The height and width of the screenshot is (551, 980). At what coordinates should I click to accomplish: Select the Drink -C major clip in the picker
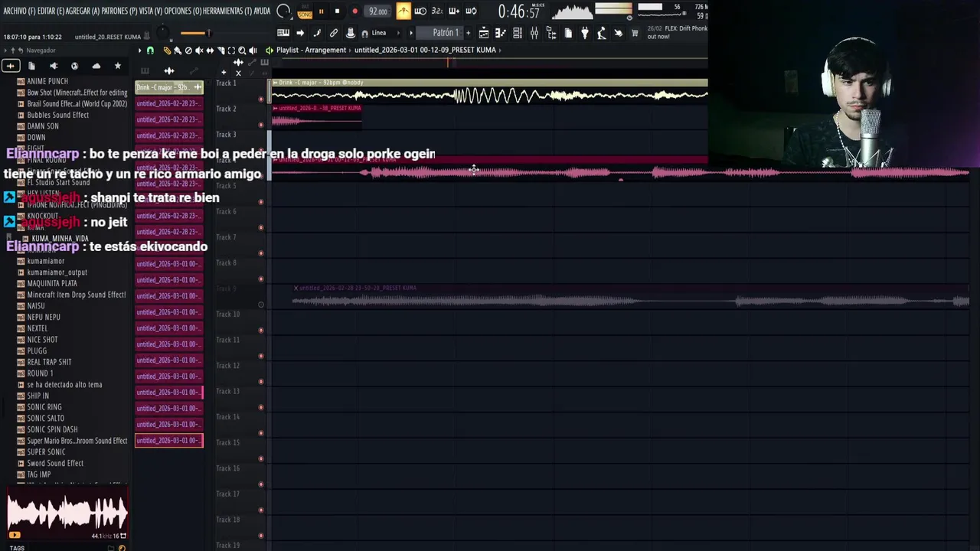click(168, 87)
